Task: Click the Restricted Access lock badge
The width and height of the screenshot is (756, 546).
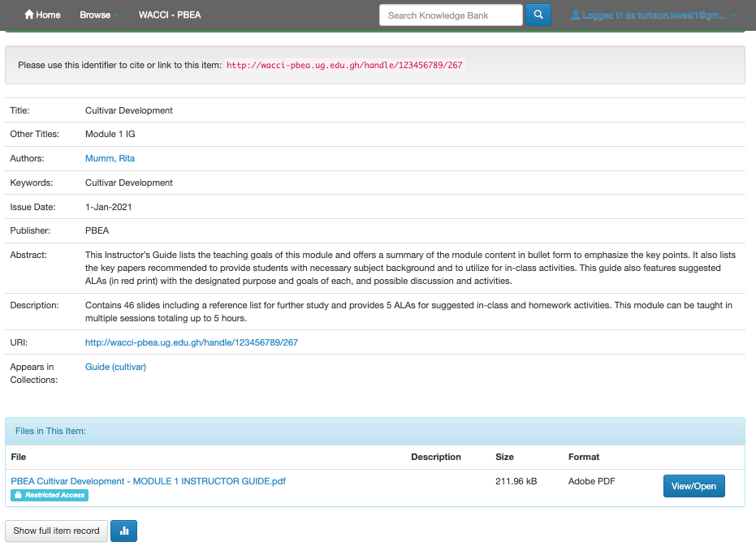Action: pos(50,495)
